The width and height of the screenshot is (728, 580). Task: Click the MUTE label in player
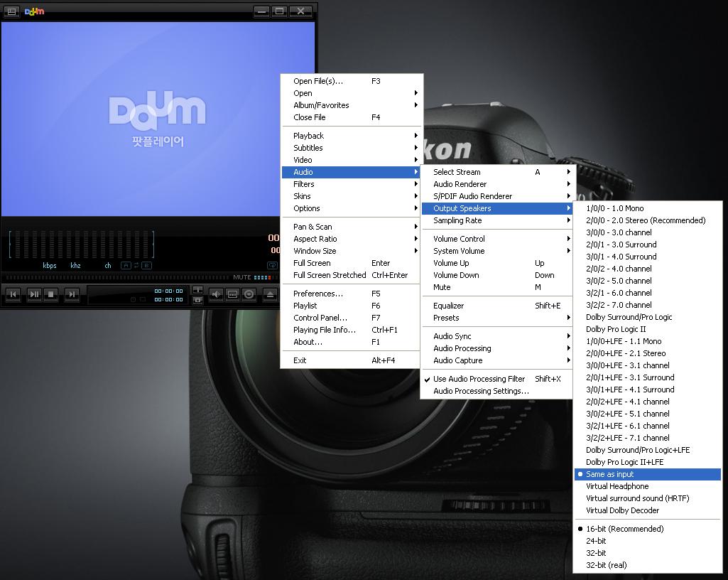[x=242, y=277]
